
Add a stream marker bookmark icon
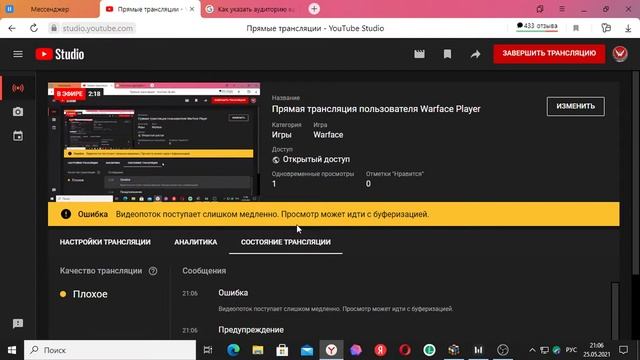[447, 54]
